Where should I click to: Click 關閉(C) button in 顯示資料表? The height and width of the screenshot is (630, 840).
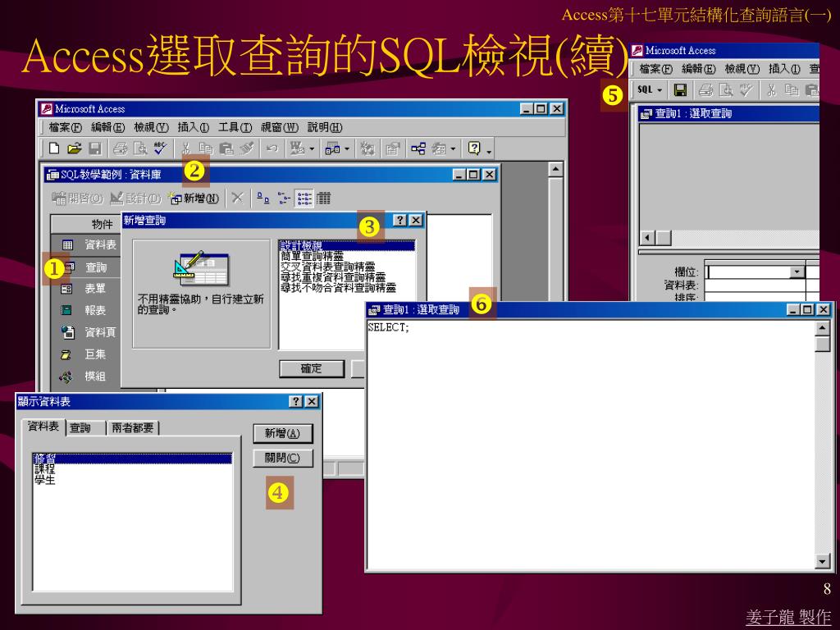pos(282,458)
